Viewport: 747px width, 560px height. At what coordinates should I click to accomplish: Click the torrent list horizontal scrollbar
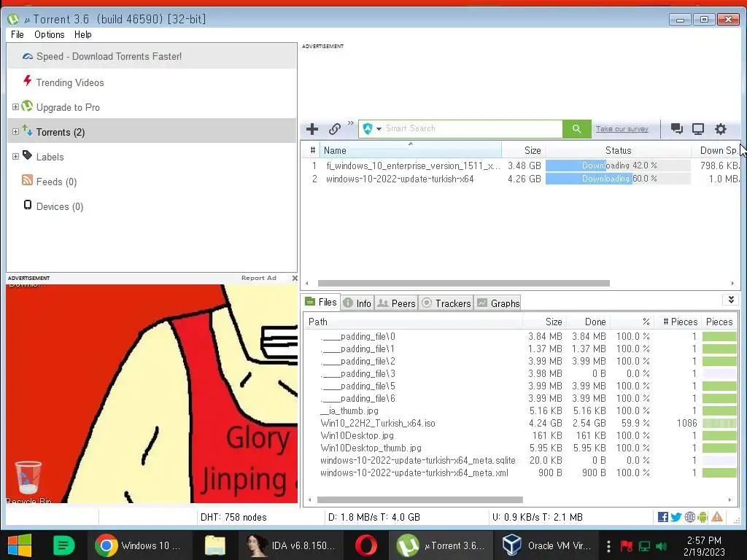[463, 284]
